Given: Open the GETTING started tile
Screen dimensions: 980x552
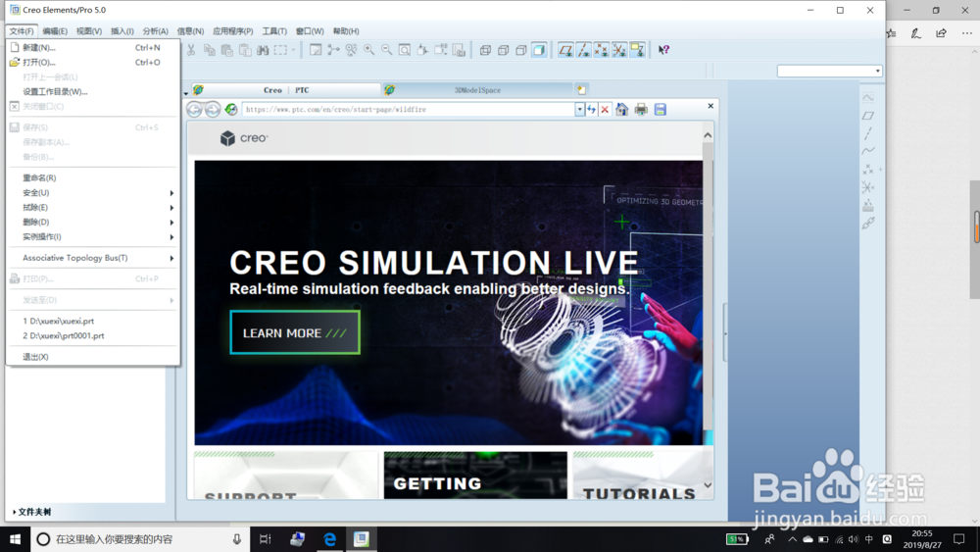Looking at the screenshot, I should coord(475,476).
